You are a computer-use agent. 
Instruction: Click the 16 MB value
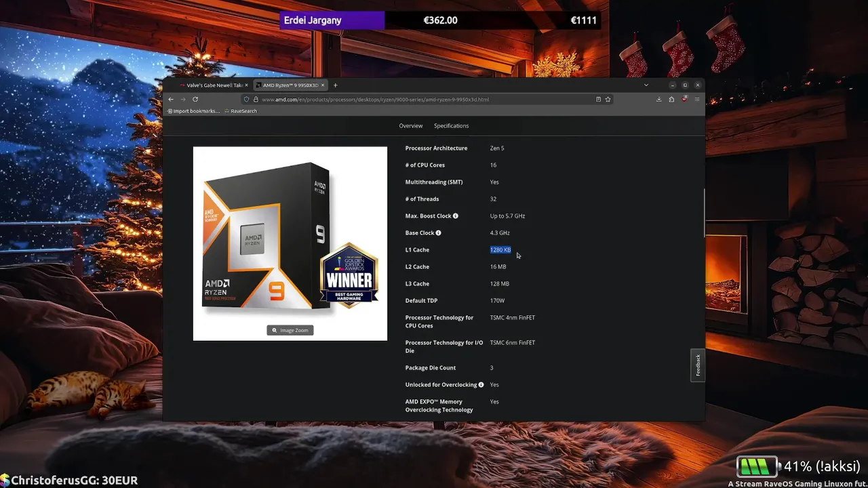498,266
